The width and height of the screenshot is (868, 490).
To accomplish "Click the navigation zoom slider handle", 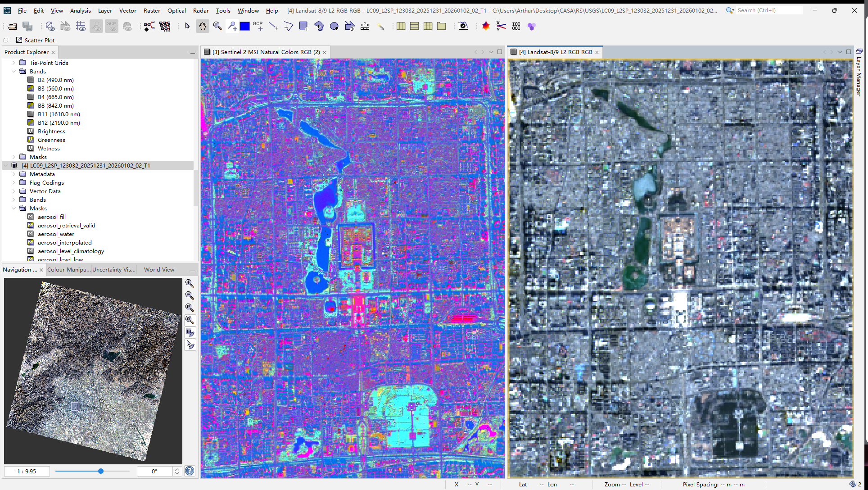I will tap(101, 471).
